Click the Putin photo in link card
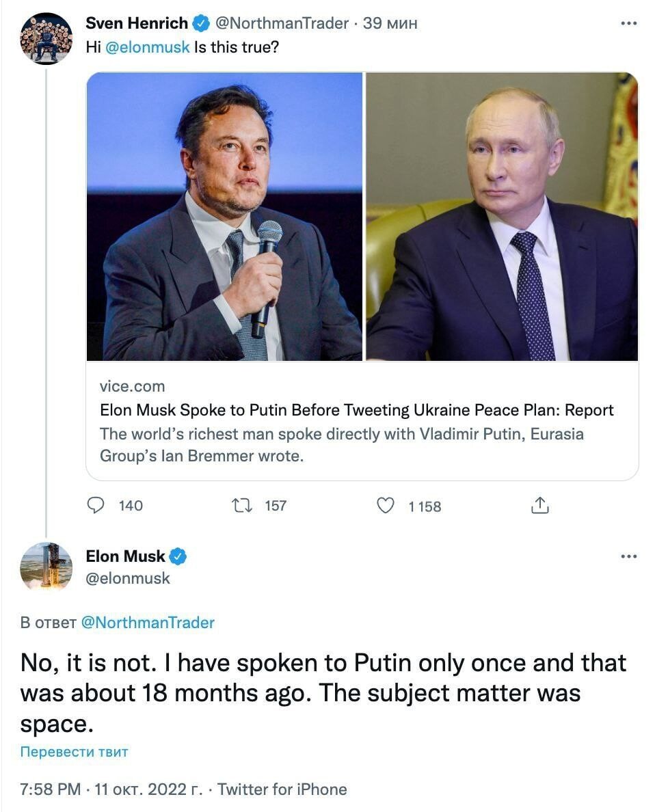 pyautogui.click(x=502, y=216)
